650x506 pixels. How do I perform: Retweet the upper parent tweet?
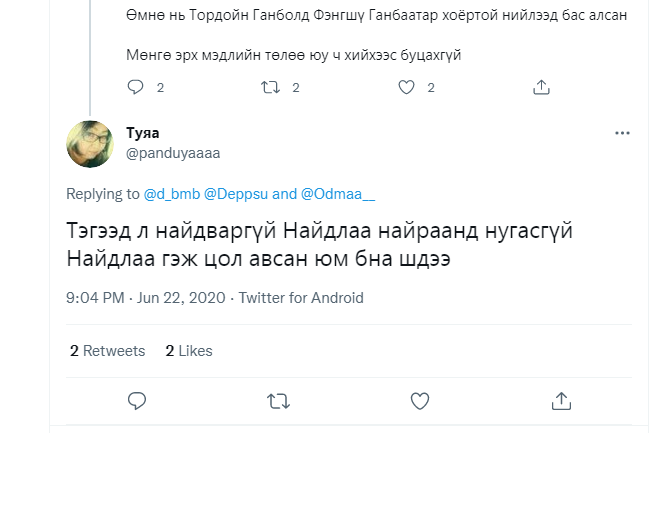tap(270, 87)
